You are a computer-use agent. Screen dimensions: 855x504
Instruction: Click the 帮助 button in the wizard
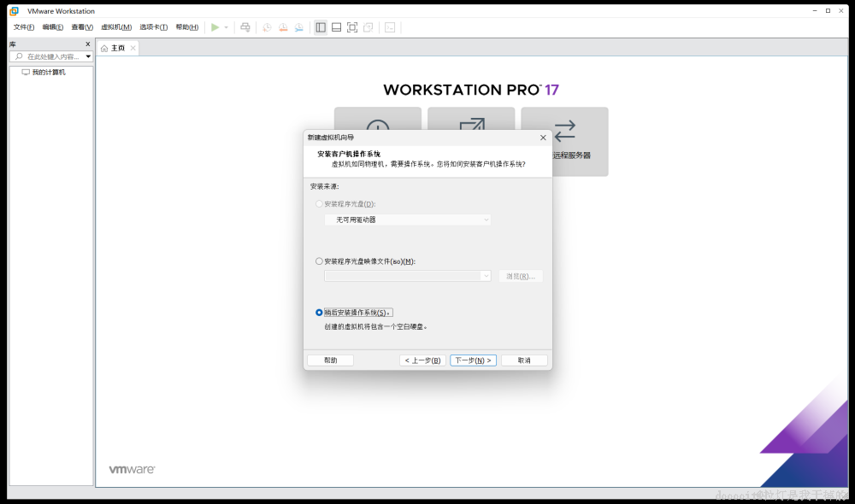pyautogui.click(x=330, y=360)
